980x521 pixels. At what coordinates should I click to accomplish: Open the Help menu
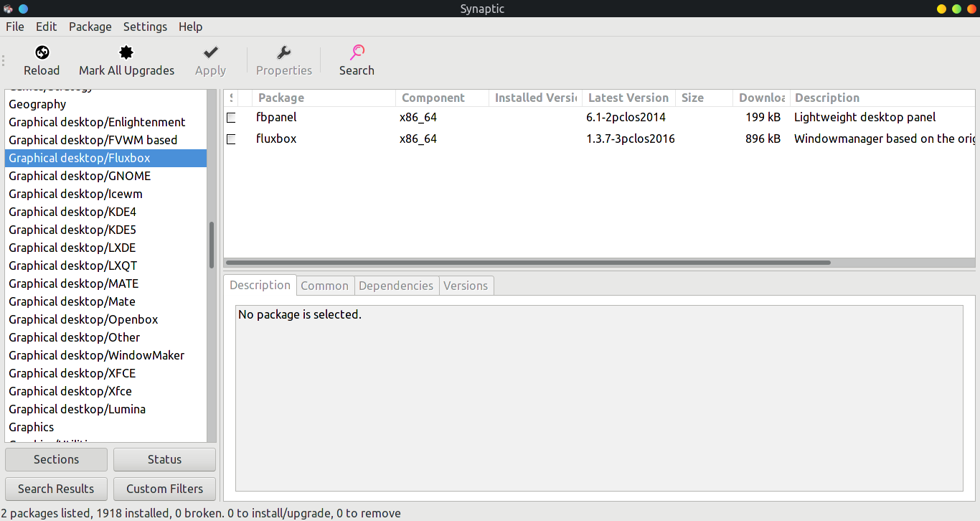pyautogui.click(x=191, y=27)
